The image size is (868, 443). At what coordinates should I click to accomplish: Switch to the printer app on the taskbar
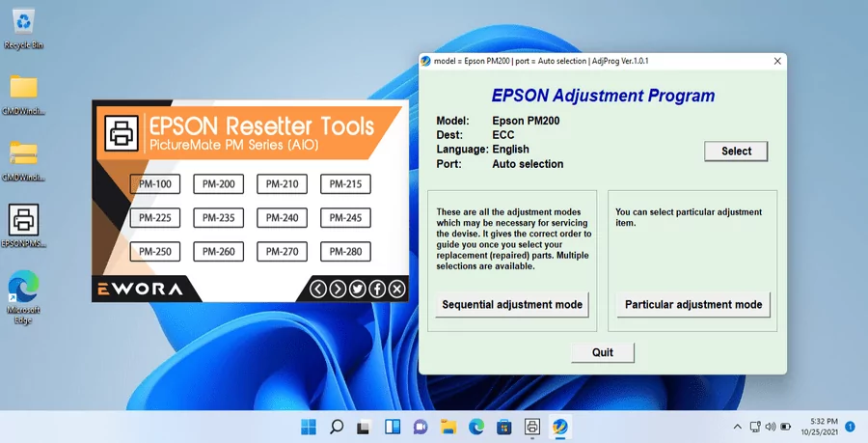click(532, 427)
